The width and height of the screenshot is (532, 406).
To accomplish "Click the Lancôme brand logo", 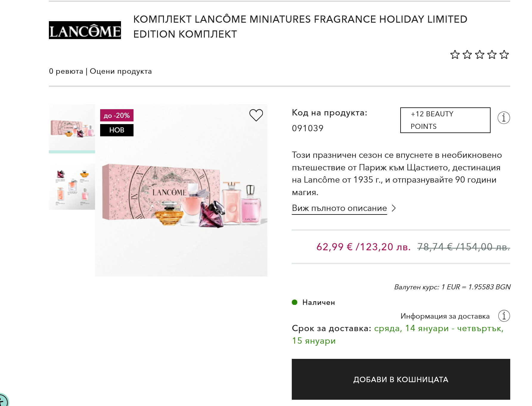I will pos(85,30).
